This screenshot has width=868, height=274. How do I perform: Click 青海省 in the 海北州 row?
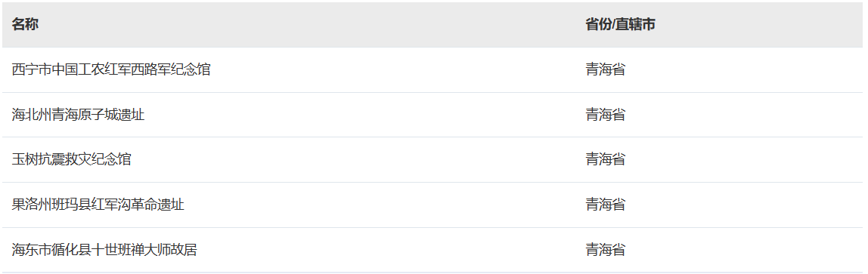pyautogui.click(x=606, y=115)
